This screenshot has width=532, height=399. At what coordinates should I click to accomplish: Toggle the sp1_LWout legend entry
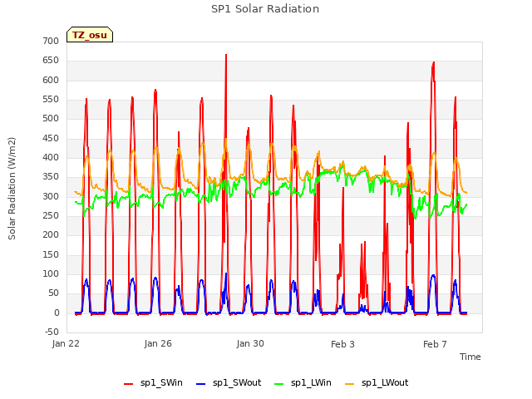(377, 383)
